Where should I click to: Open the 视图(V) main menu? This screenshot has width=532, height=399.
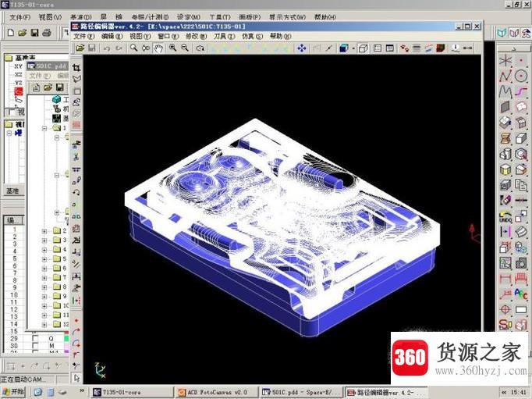50,17
